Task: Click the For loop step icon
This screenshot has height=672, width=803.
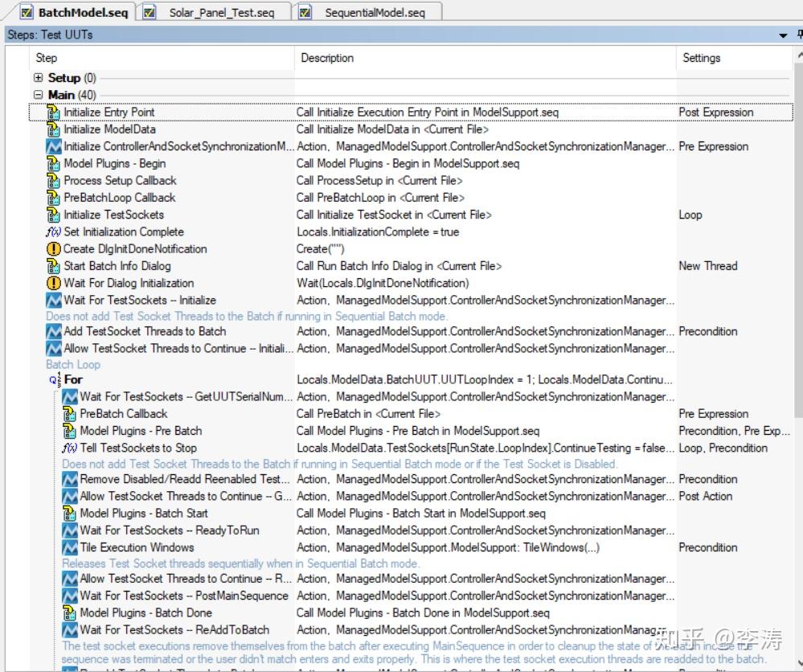Action: (x=55, y=379)
